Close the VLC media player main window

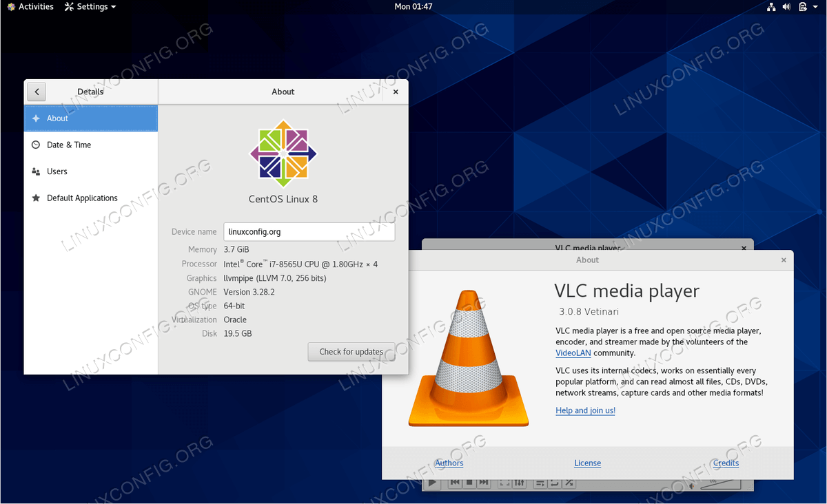coord(743,247)
